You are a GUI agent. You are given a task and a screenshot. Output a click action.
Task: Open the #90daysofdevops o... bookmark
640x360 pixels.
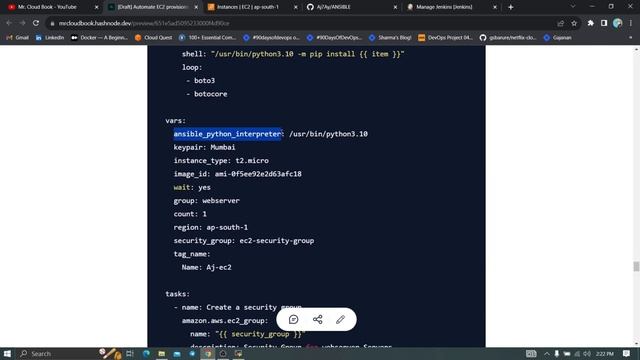point(271,38)
